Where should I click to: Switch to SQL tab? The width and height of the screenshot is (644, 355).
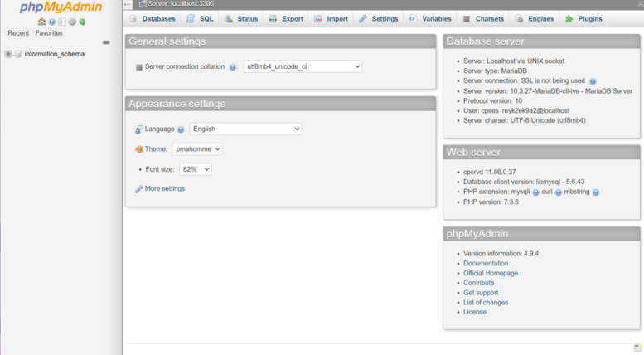point(200,19)
